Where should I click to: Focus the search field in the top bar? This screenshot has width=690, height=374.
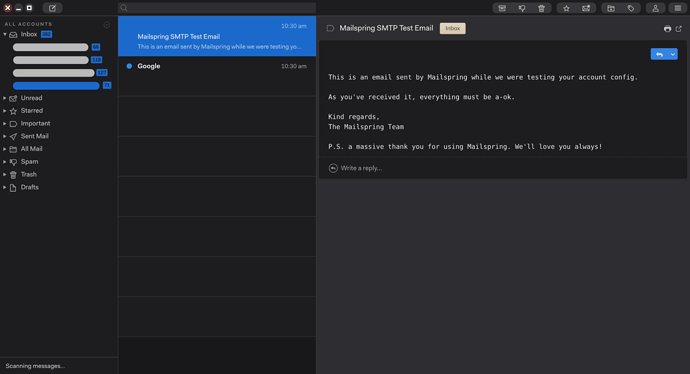[x=217, y=8]
